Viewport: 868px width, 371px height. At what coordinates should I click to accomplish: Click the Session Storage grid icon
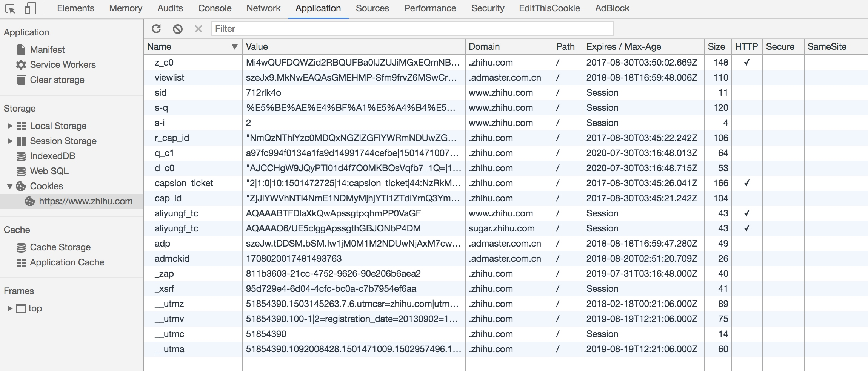pos(22,141)
